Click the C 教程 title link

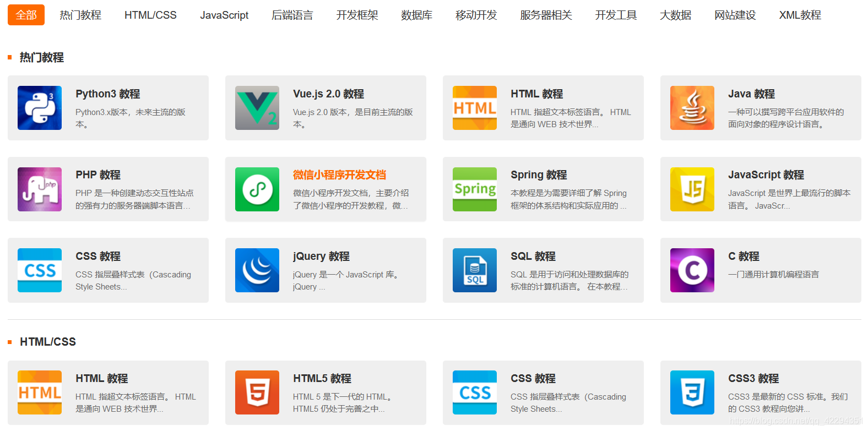(x=744, y=257)
